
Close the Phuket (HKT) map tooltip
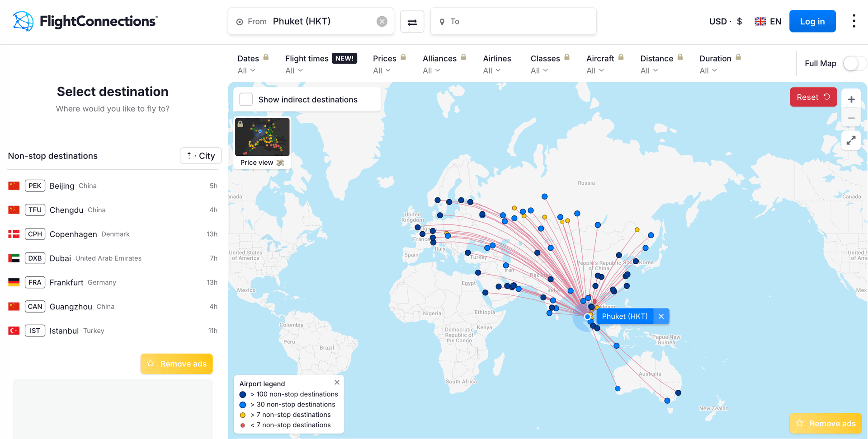[x=661, y=316]
